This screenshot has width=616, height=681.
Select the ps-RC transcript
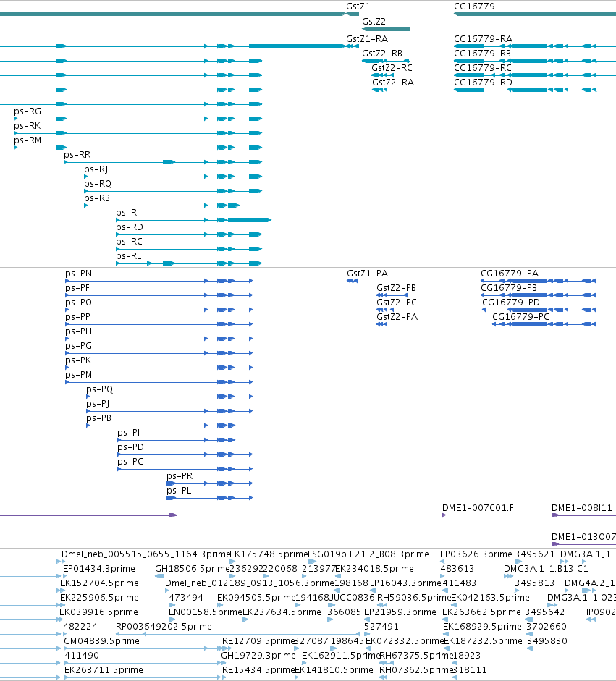(129, 242)
